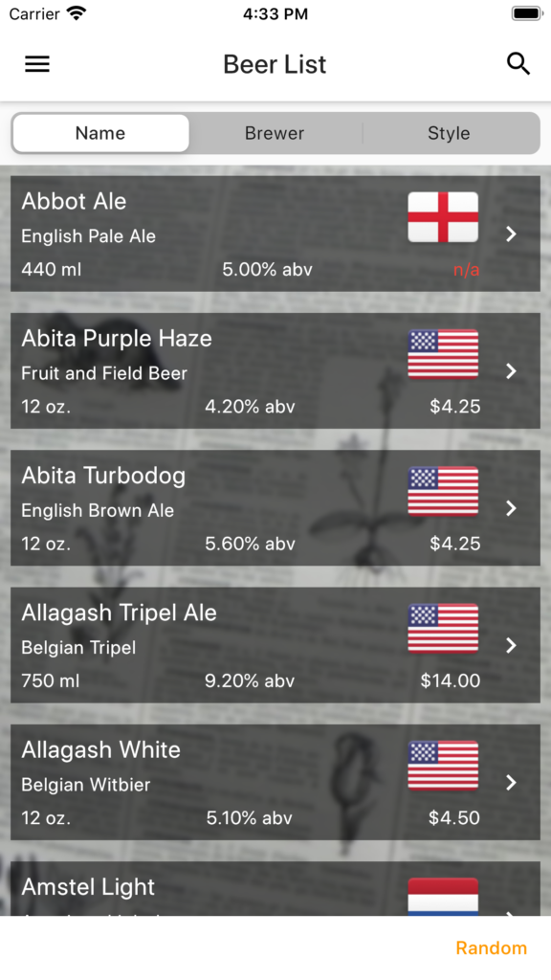The height and width of the screenshot is (980, 551).
Task: Tap the Random button
Action: [x=491, y=948]
